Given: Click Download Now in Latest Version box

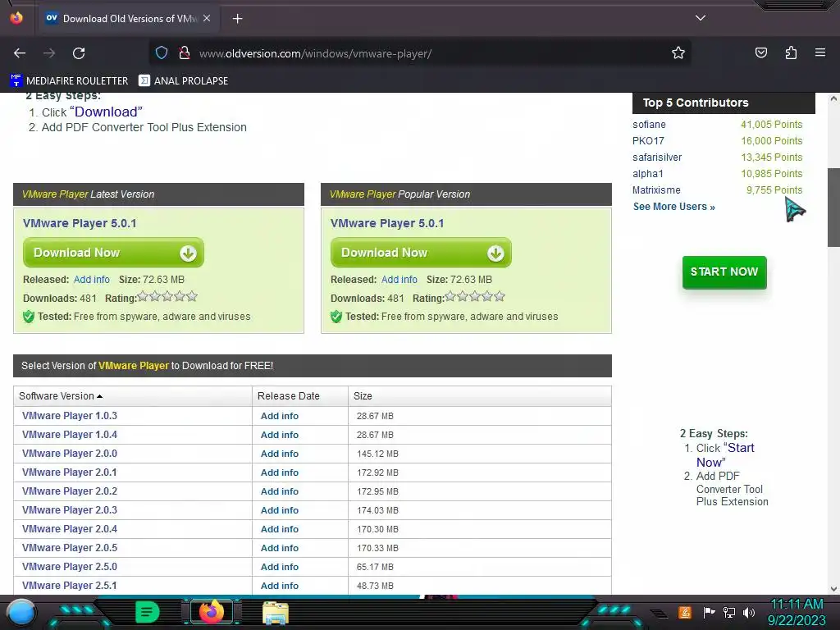Looking at the screenshot, I should click(113, 253).
